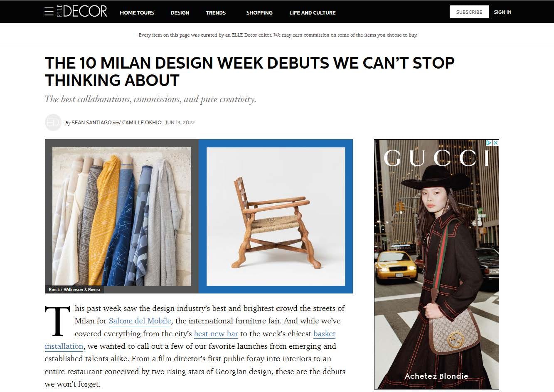The height and width of the screenshot is (392, 554).
Task: Open the best new bar link
Action: [216, 334]
